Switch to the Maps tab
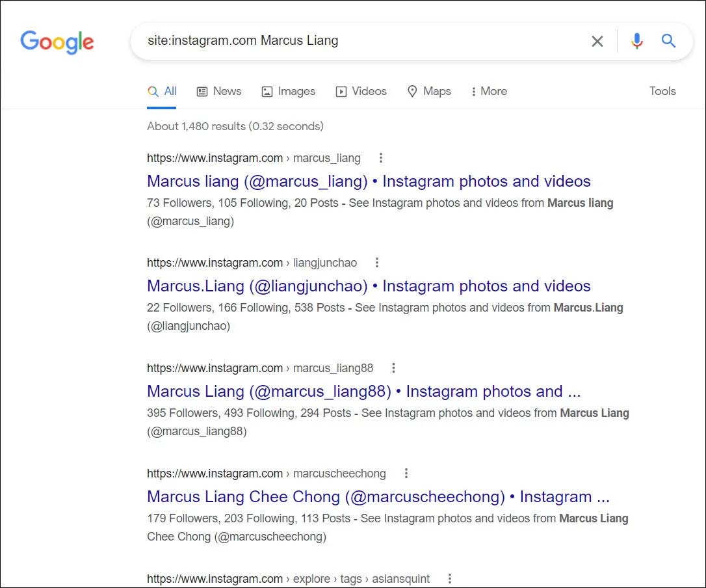This screenshot has width=706, height=588. click(x=429, y=92)
